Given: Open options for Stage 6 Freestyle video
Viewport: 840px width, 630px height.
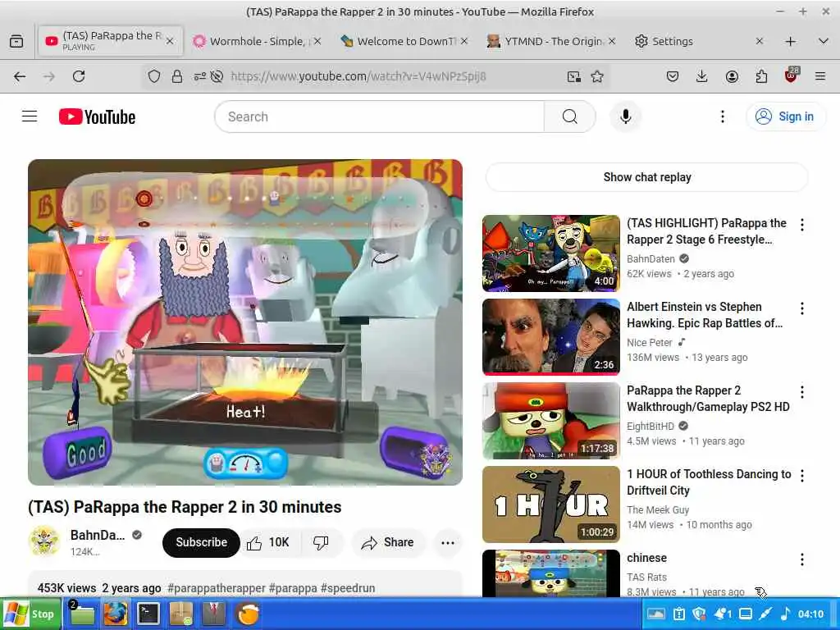Looking at the screenshot, I should pos(802,225).
